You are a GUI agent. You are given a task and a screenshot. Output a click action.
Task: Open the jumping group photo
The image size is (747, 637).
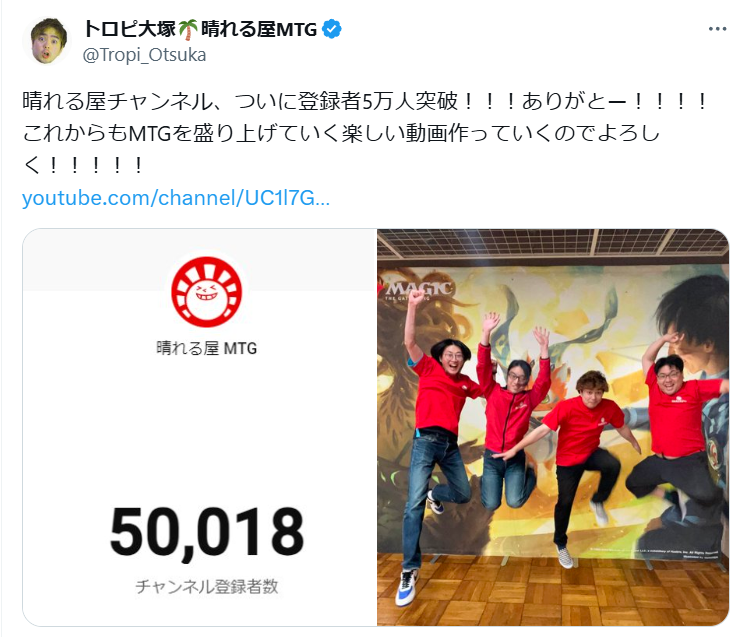pos(553,427)
